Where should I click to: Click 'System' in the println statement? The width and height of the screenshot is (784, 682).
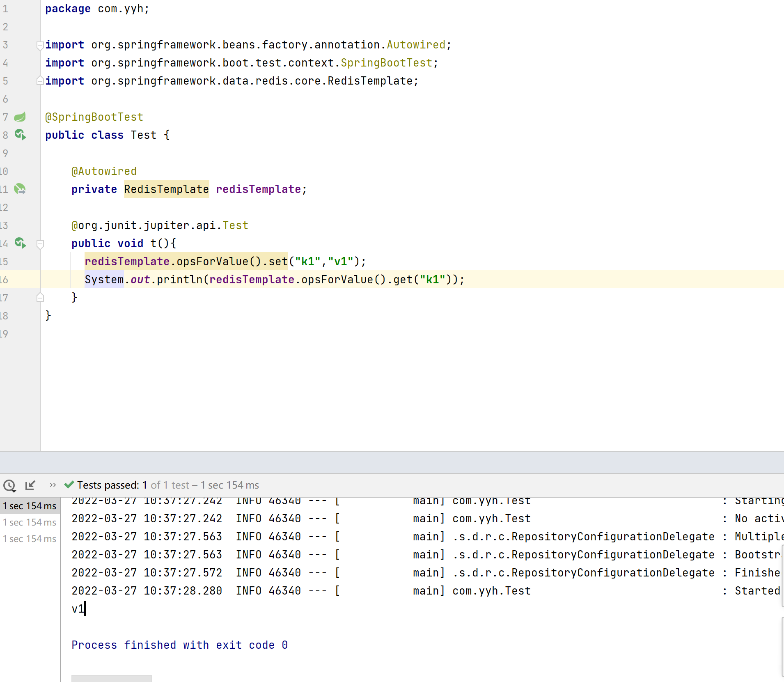pos(104,280)
